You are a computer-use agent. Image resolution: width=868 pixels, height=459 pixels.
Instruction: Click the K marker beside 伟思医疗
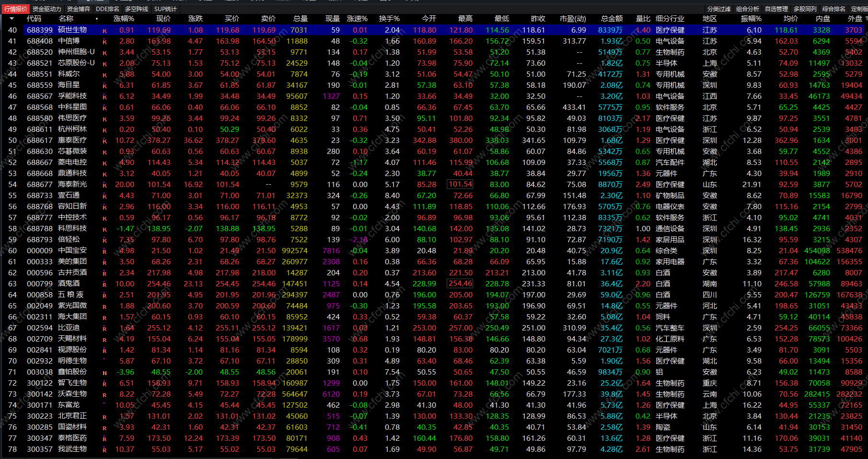click(104, 119)
